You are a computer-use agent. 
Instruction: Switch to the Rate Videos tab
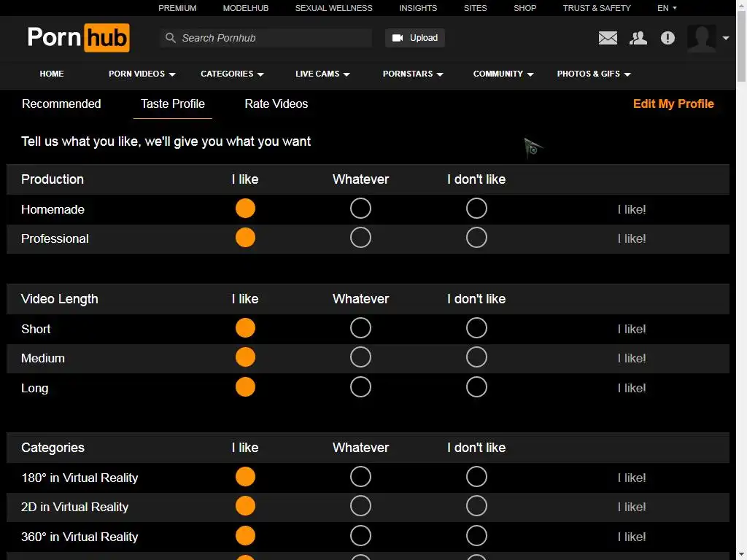click(x=276, y=104)
